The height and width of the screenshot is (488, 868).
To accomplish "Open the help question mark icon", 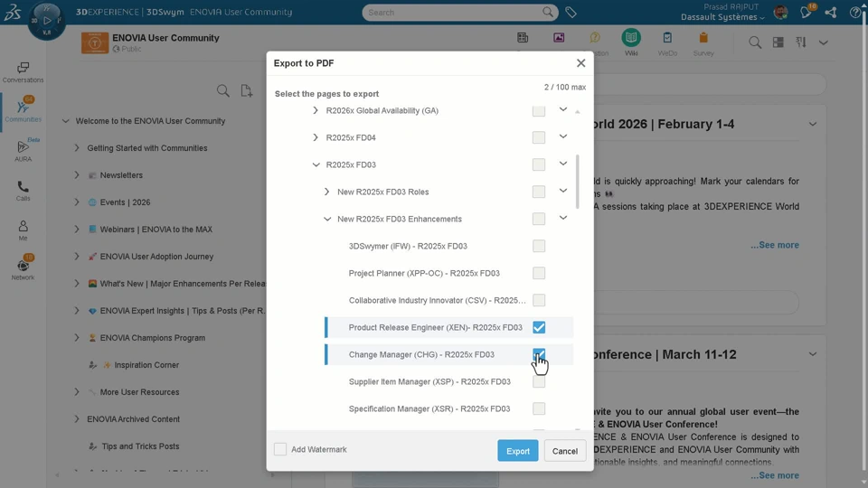I will click(x=855, y=12).
